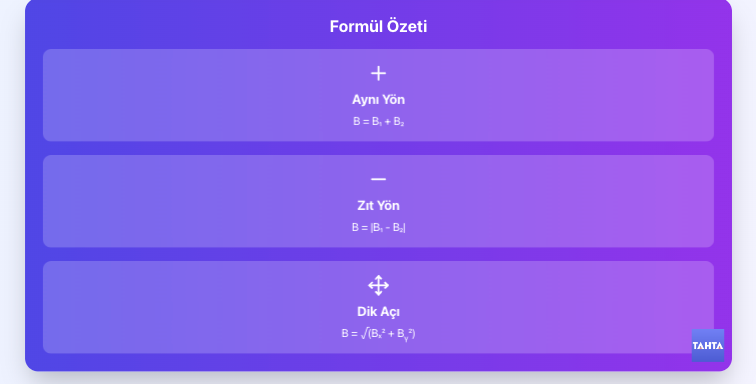Click the formula B = B₁ + B₂
Screen dimensions: 756x384
378,122
